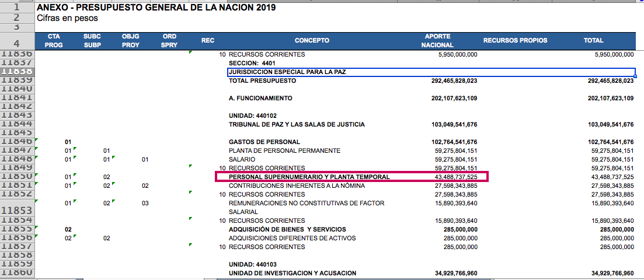Click 'CONTRIBUCIONES INHERENTES A LA NÓMINA' cell

point(297,185)
